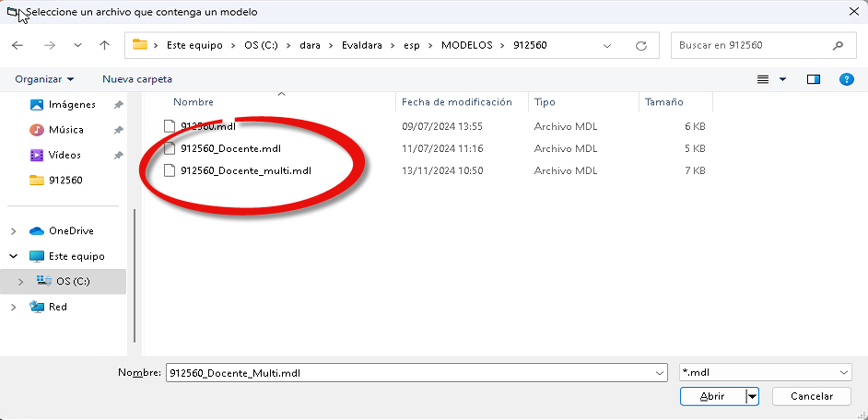Viewport: 868px width, 420px height.
Task: Focus the Buscar en 912560 field
Action: (763, 45)
